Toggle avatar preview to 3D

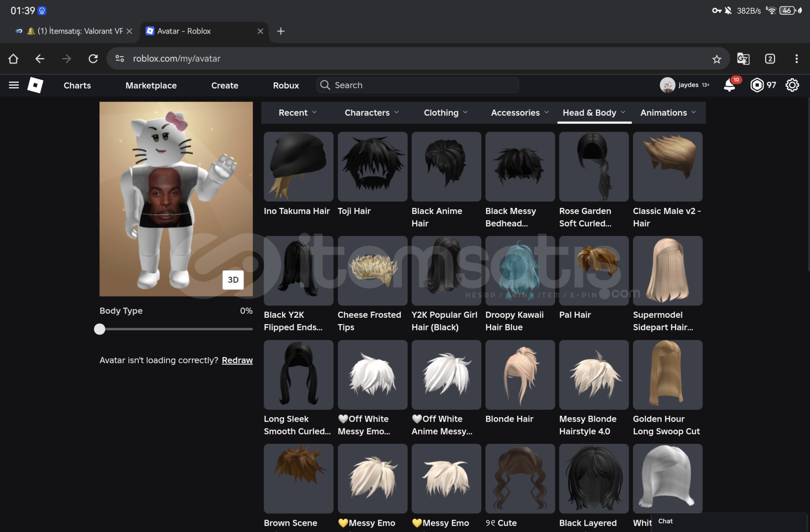coord(233,280)
